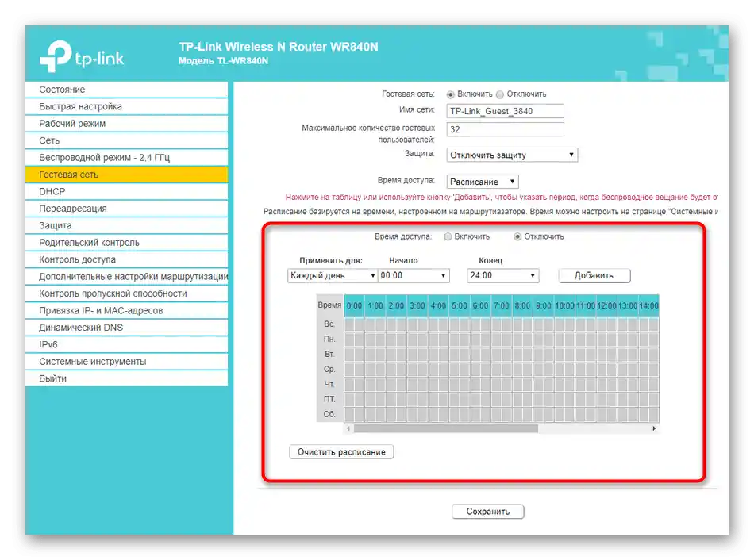
Task: Open Родительский контроль section
Action: [x=126, y=242]
